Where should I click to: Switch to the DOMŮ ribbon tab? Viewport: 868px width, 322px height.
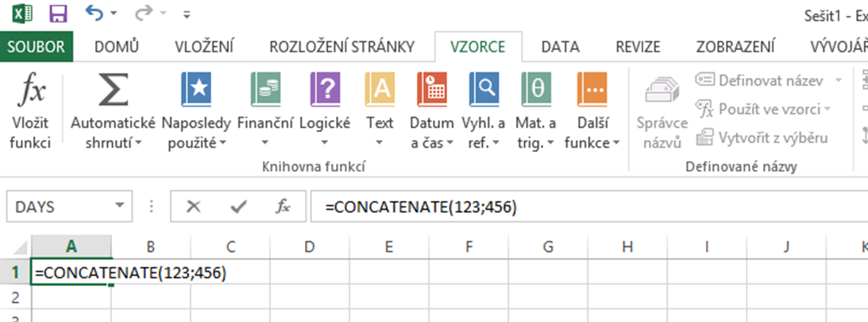117,47
